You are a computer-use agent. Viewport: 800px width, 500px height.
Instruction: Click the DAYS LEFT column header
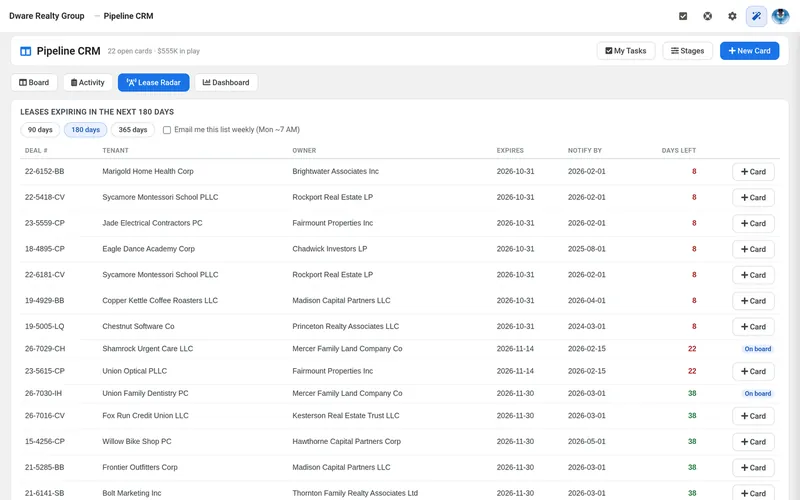(679, 151)
